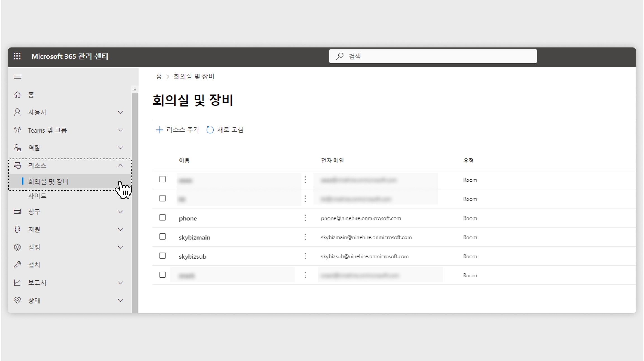Open the 사이트 submenu item

(37, 196)
